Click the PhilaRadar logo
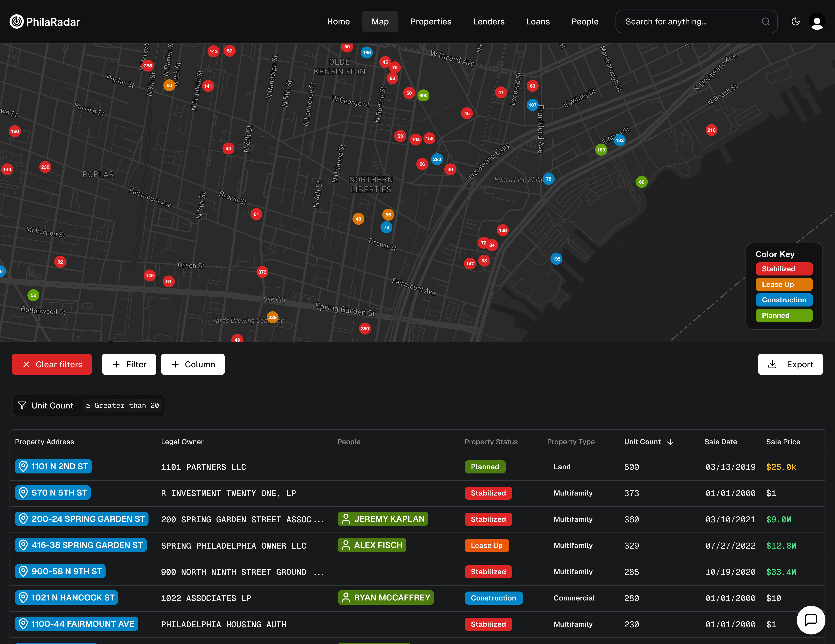The width and height of the screenshot is (835, 644). (x=45, y=22)
